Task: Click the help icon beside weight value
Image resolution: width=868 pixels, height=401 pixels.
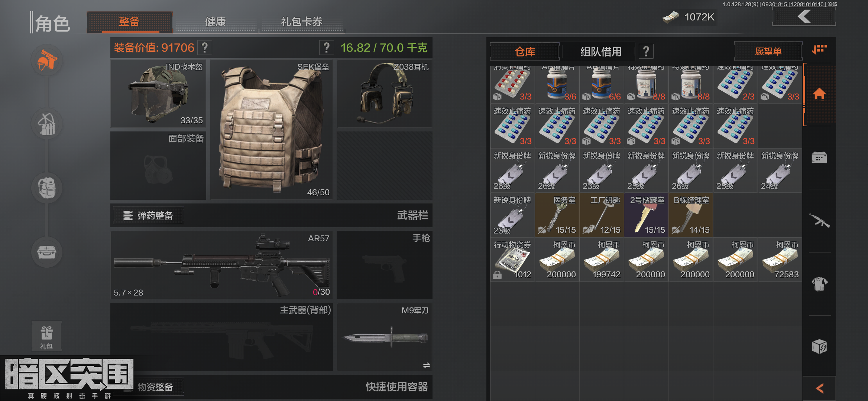Action: tap(326, 48)
